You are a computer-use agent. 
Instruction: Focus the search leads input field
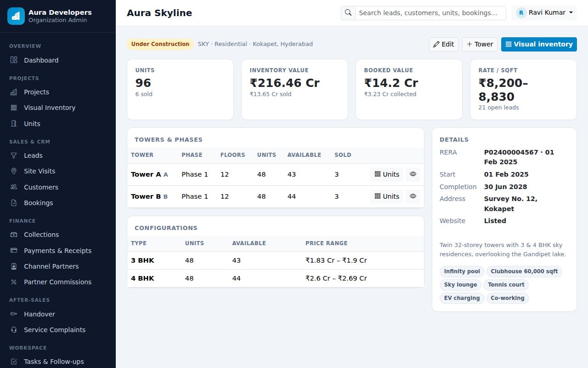point(430,13)
